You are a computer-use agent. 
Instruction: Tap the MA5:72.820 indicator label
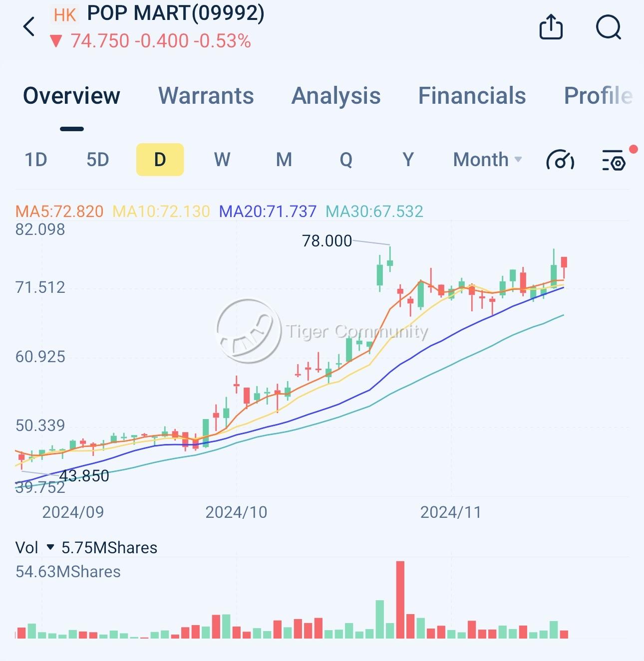[59, 212]
